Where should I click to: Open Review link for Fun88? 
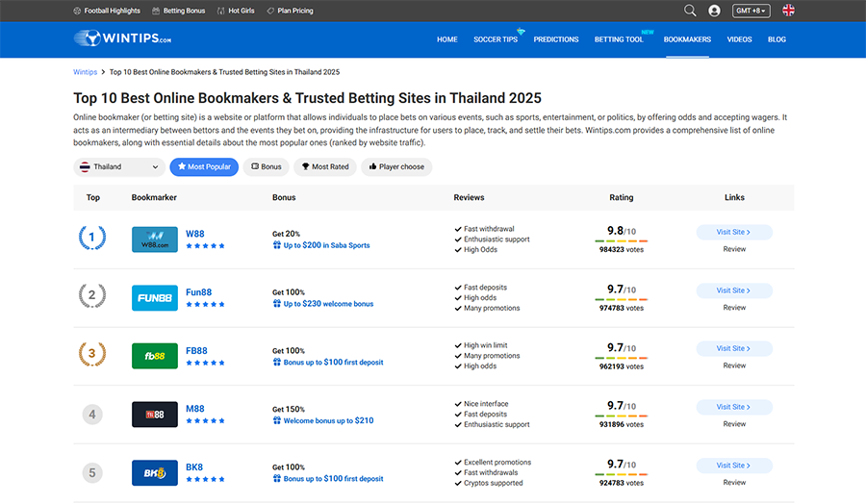(x=734, y=308)
